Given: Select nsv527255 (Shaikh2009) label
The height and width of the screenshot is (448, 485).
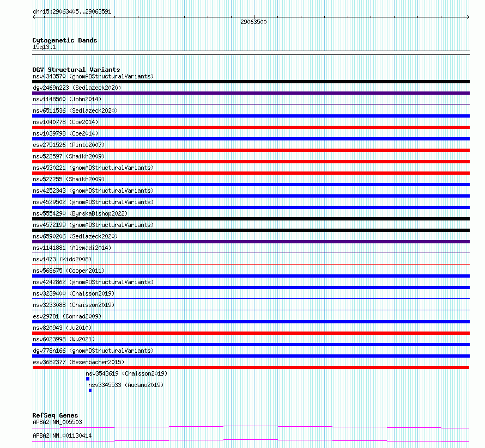Looking at the screenshot, I should [69, 179].
